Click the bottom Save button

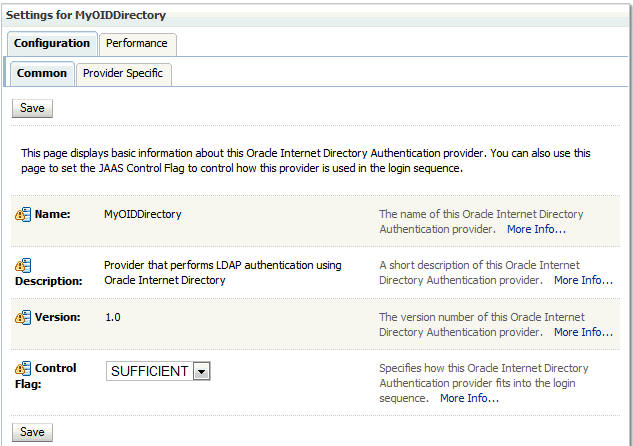click(32, 432)
